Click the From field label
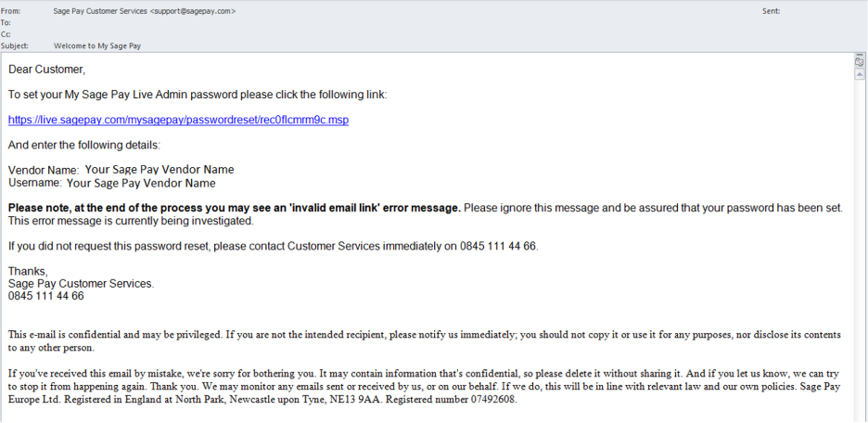Screen dimensions: 868x423 [x=10, y=11]
